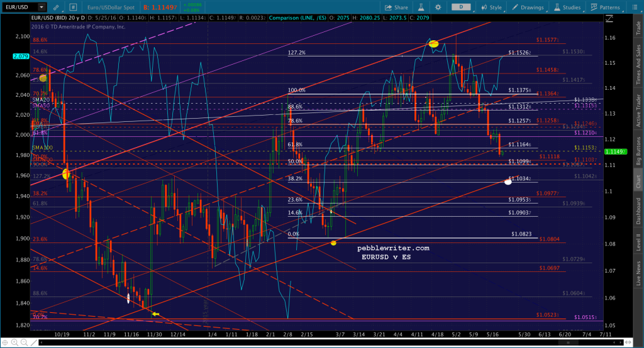
Task: Open the Level II side tab
Action: [638, 242]
